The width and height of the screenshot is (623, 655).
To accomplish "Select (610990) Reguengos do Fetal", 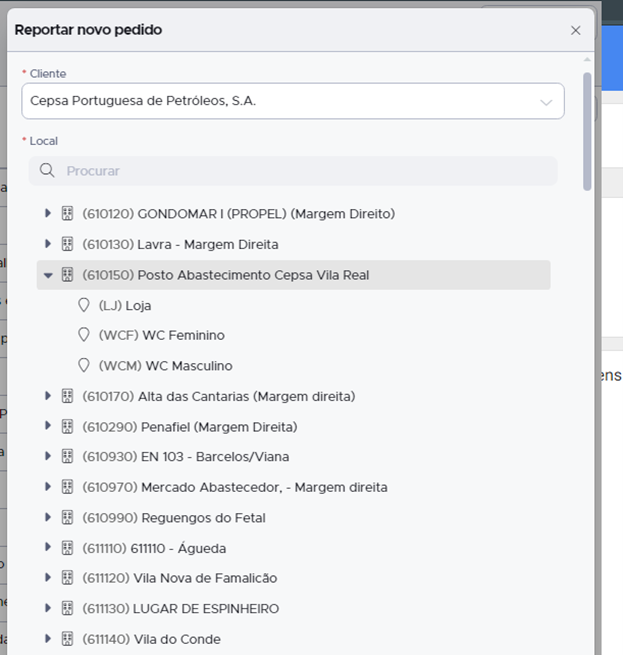I will point(174,518).
